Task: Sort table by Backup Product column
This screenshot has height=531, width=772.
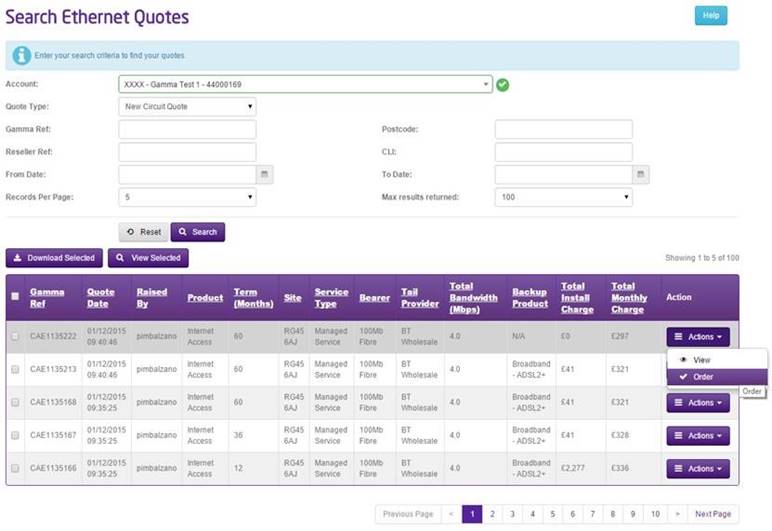Action: [x=530, y=298]
